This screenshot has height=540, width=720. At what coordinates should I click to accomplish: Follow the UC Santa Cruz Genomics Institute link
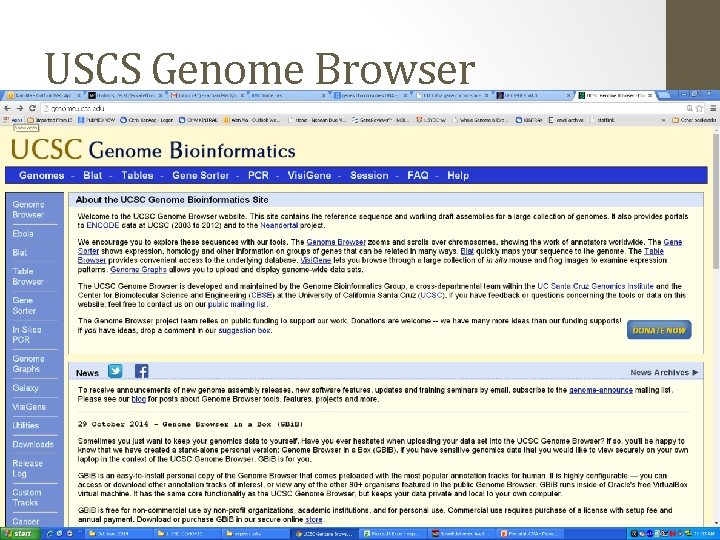pos(596,286)
